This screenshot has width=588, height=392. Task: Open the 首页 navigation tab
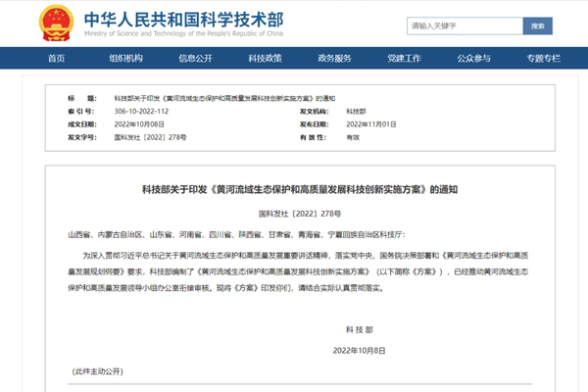57,58
